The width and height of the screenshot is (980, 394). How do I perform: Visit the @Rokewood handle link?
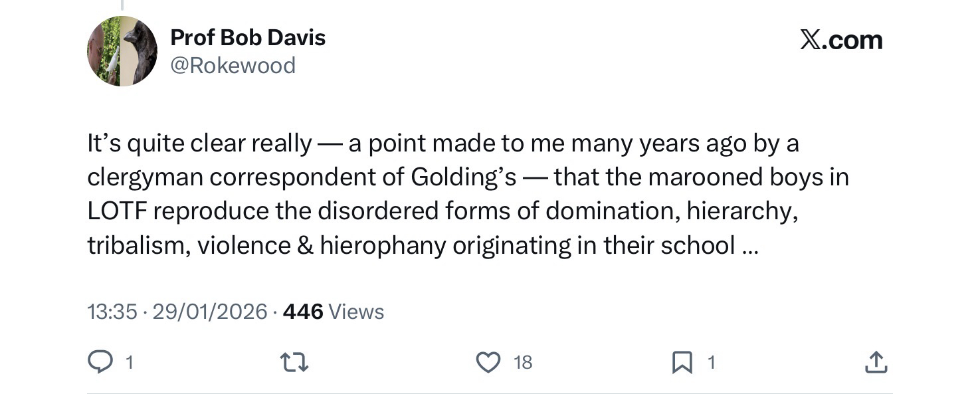233,66
